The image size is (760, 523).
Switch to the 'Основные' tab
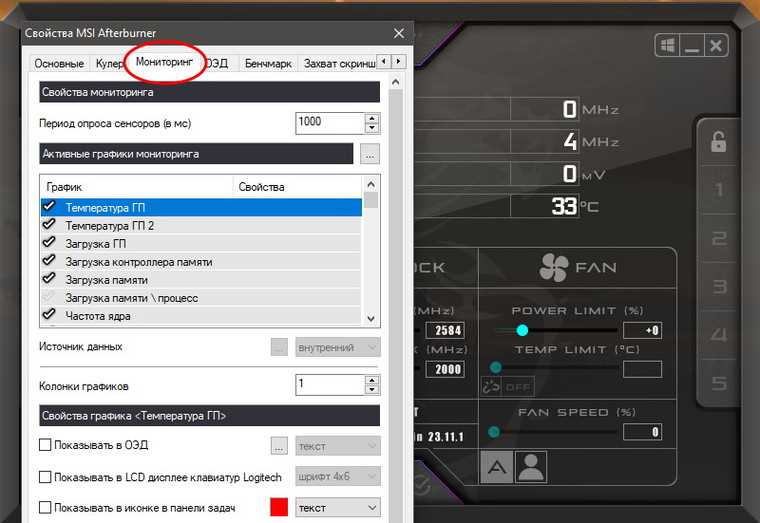coord(59,63)
